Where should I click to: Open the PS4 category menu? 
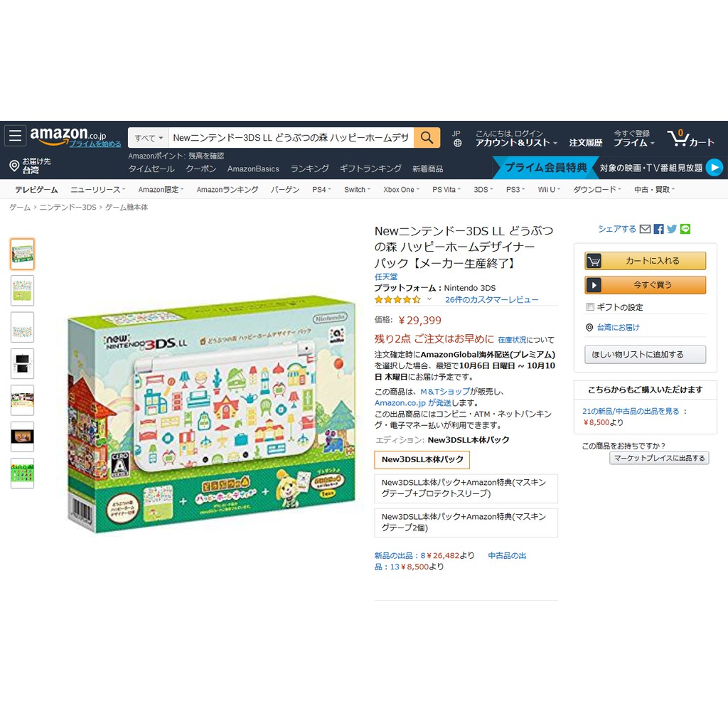321,189
